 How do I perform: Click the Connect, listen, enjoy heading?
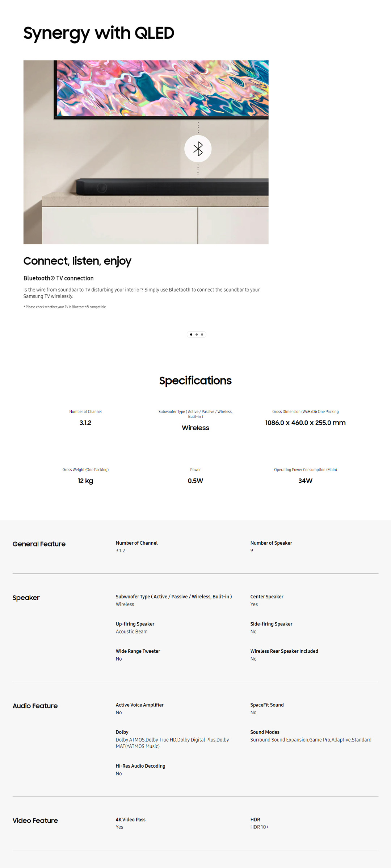tap(77, 261)
